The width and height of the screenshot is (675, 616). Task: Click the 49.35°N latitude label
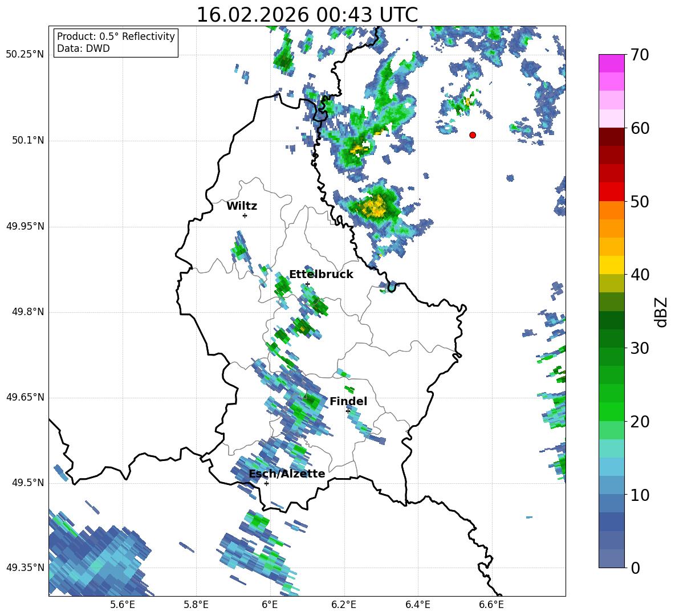(x=25, y=568)
